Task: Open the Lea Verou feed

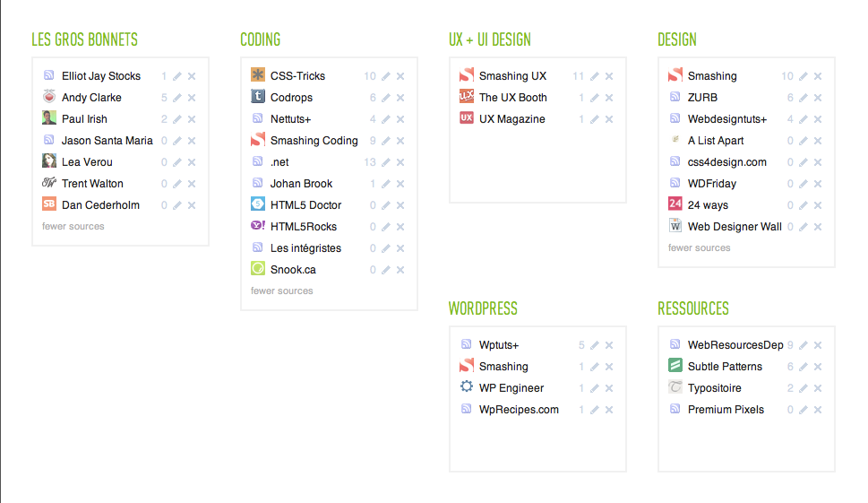Action: pos(87,162)
